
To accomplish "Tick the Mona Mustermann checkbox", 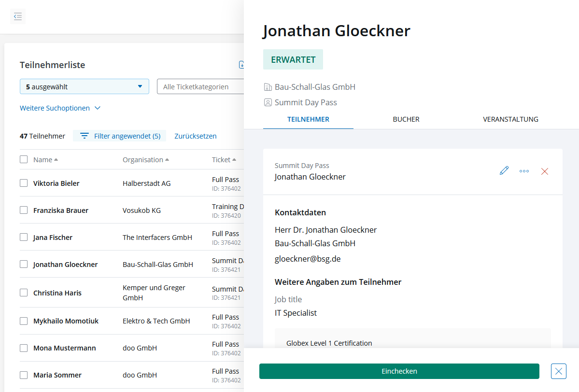I will click(24, 348).
